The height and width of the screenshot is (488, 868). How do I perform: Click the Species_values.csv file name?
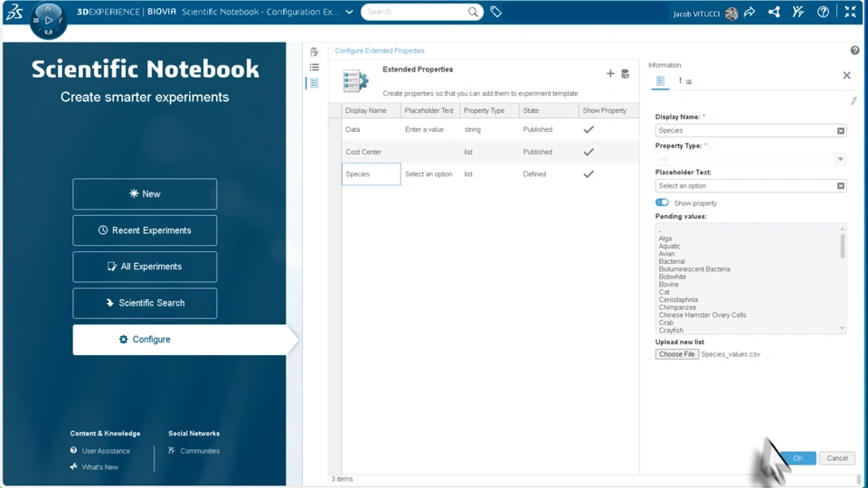click(731, 354)
